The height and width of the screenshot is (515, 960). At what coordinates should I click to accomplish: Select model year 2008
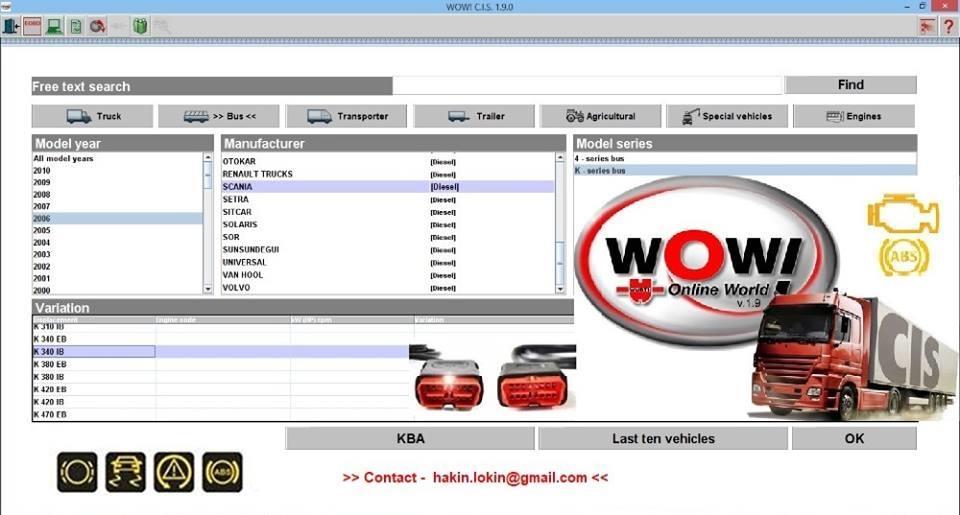[x=118, y=195]
